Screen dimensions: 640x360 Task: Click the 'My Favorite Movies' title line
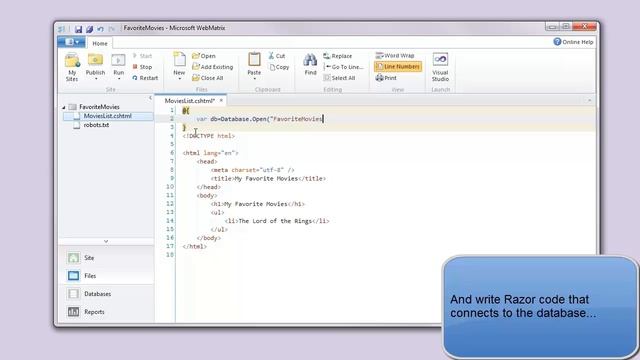coord(268,178)
